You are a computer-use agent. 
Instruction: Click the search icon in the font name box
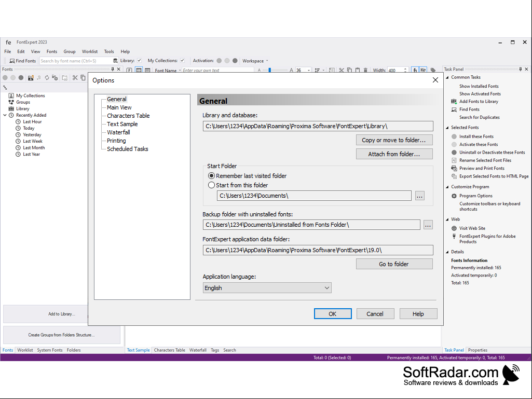115,61
